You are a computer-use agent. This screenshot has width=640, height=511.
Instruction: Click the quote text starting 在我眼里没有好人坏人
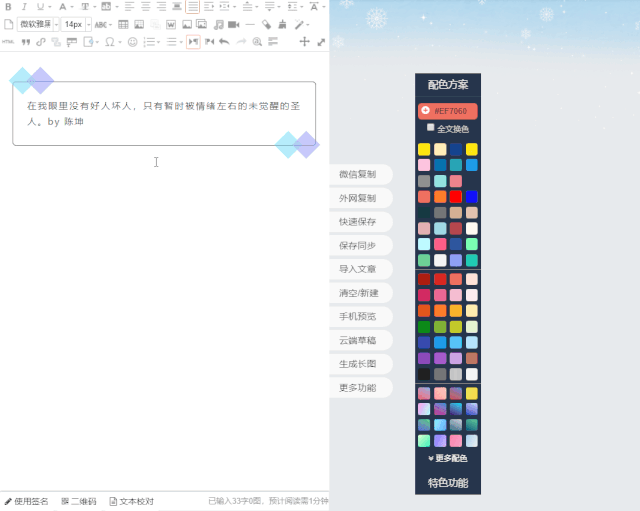164,113
